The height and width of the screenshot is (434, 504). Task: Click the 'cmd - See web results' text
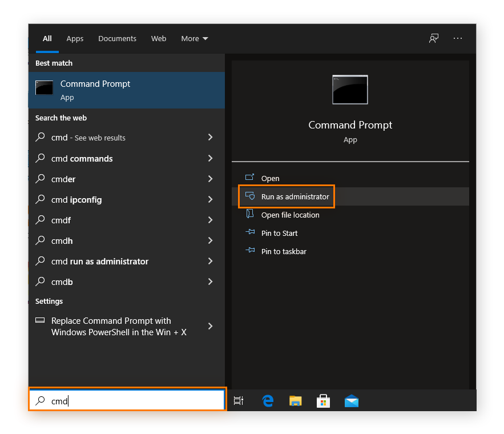tap(88, 138)
